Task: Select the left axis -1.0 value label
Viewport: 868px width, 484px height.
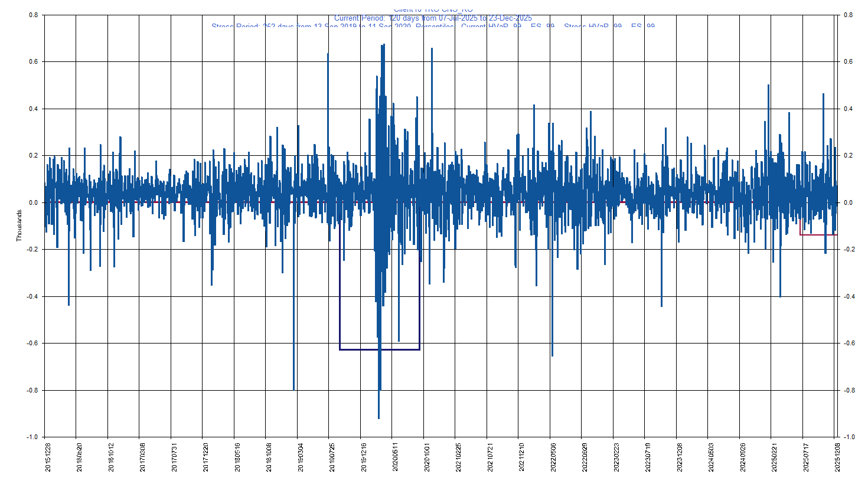Action: [32, 437]
